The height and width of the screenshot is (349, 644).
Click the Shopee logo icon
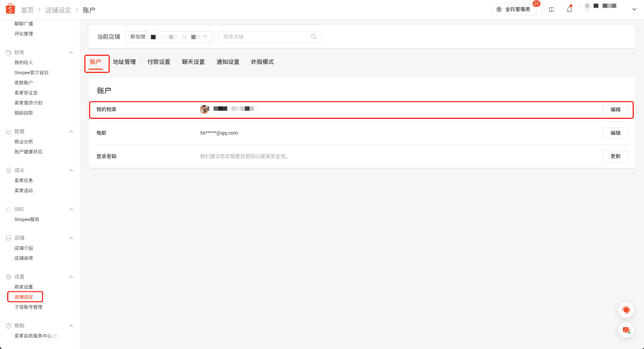coord(10,8)
